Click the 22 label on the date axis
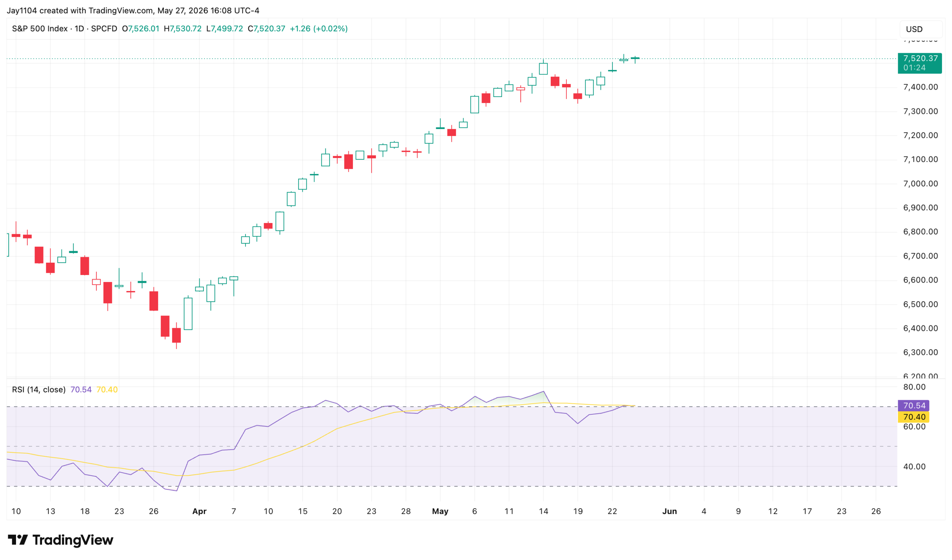Screen dimensions: 952x560 [x=612, y=512]
